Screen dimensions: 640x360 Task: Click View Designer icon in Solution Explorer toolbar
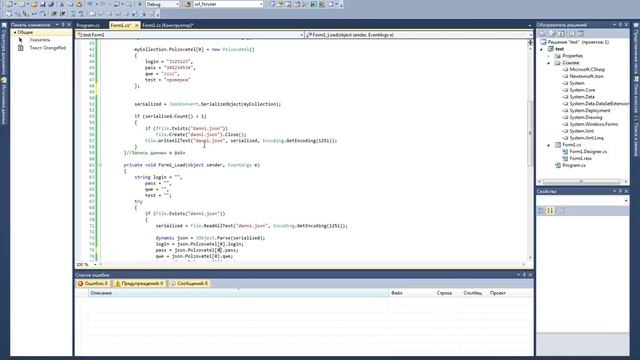[580, 33]
